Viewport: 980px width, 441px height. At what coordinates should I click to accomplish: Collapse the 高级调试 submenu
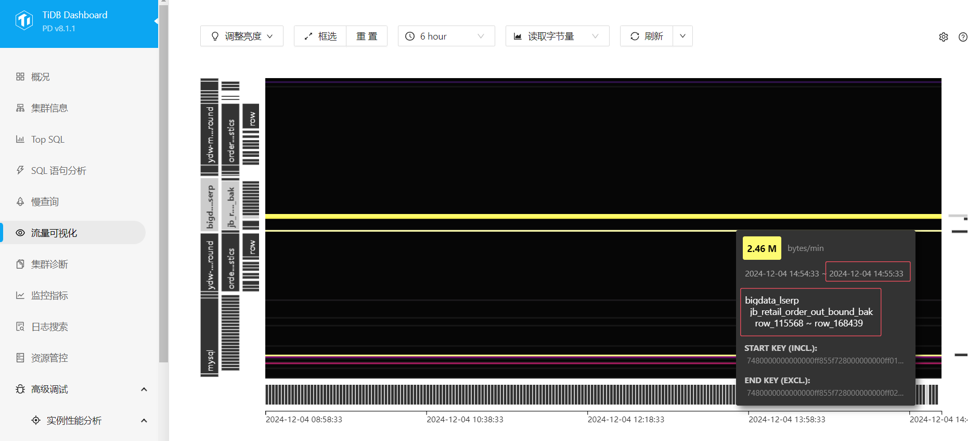click(x=144, y=389)
